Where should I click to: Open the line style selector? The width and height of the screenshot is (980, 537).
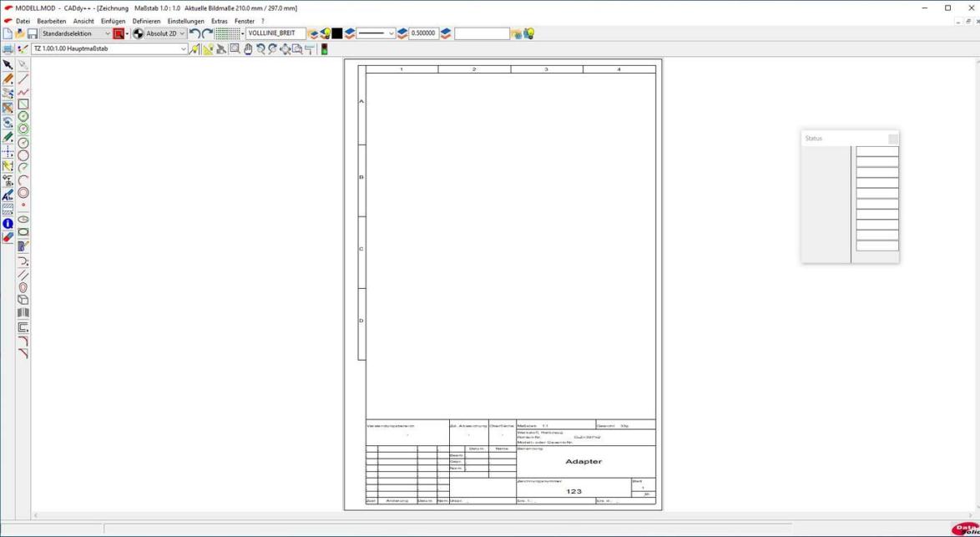point(375,34)
